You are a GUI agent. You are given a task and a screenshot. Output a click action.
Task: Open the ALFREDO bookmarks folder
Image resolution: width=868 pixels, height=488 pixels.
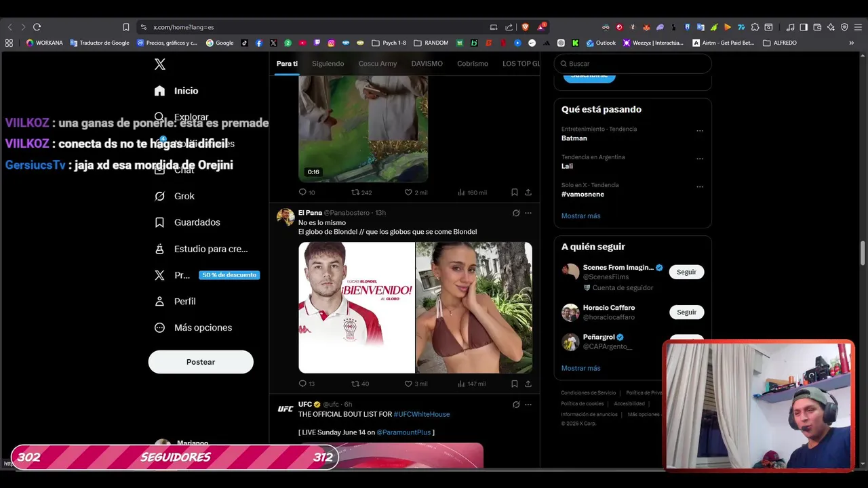tap(780, 43)
